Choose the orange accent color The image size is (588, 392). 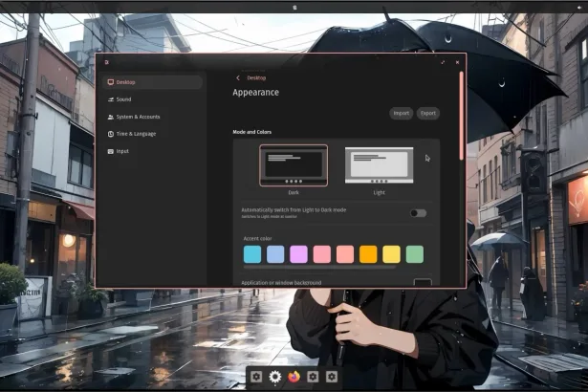368,254
